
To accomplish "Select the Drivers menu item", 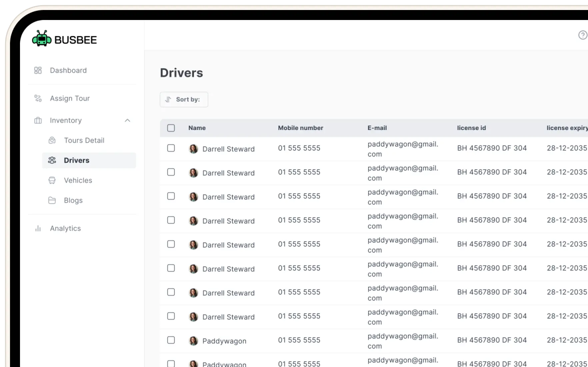I will point(89,160).
